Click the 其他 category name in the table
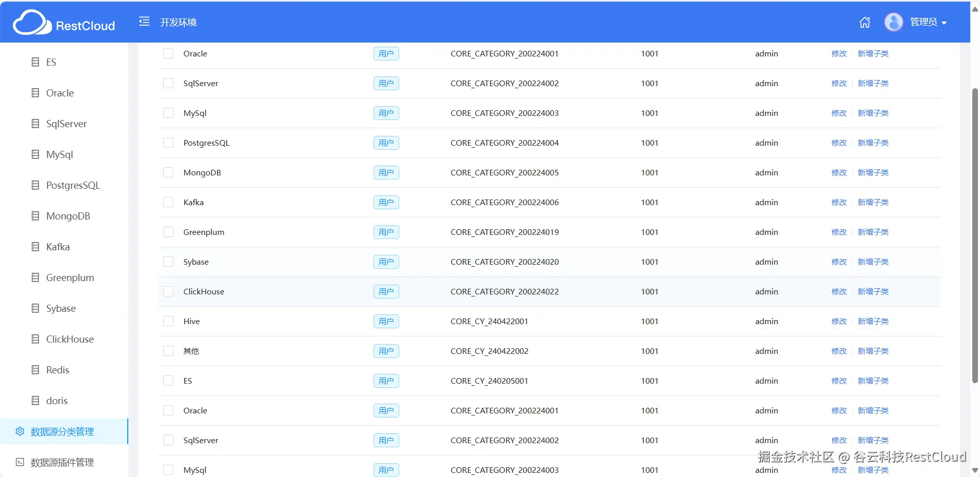Image resolution: width=980 pixels, height=477 pixels. coord(191,351)
